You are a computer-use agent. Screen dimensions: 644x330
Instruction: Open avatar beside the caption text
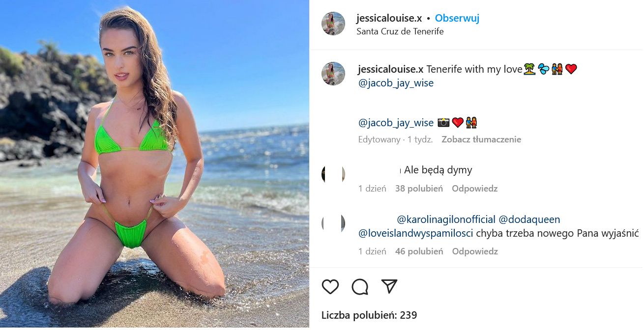(x=333, y=74)
